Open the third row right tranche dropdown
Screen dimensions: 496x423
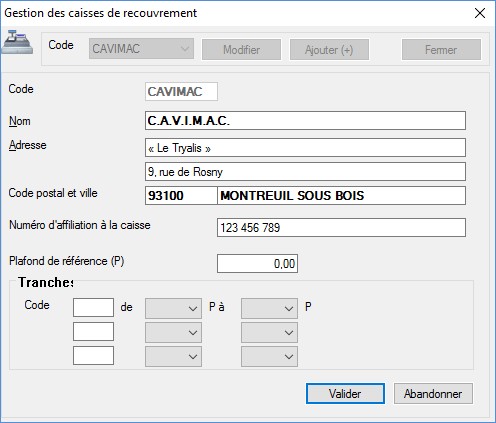(x=269, y=357)
